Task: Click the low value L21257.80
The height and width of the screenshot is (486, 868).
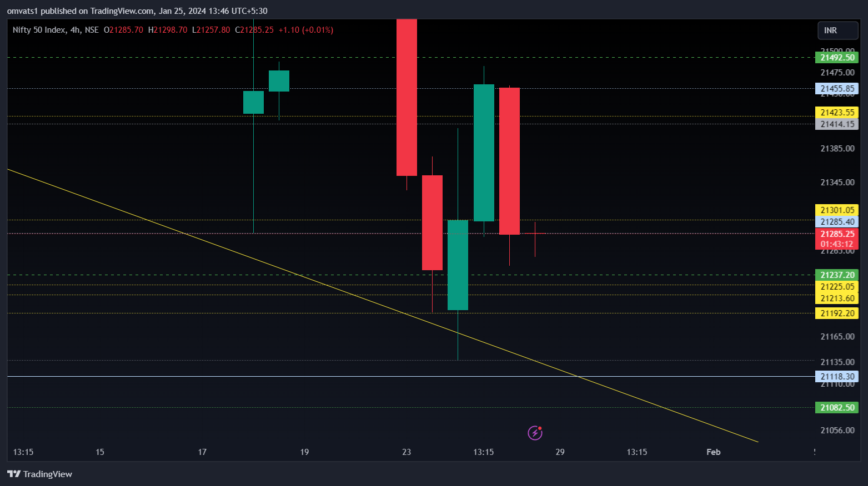Action: coord(211,30)
